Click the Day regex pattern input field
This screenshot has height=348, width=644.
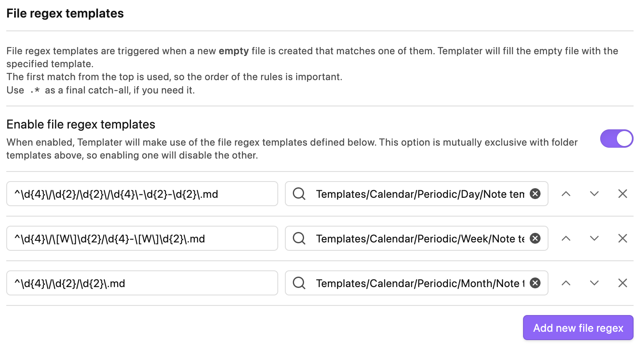pyautogui.click(x=142, y=194)
